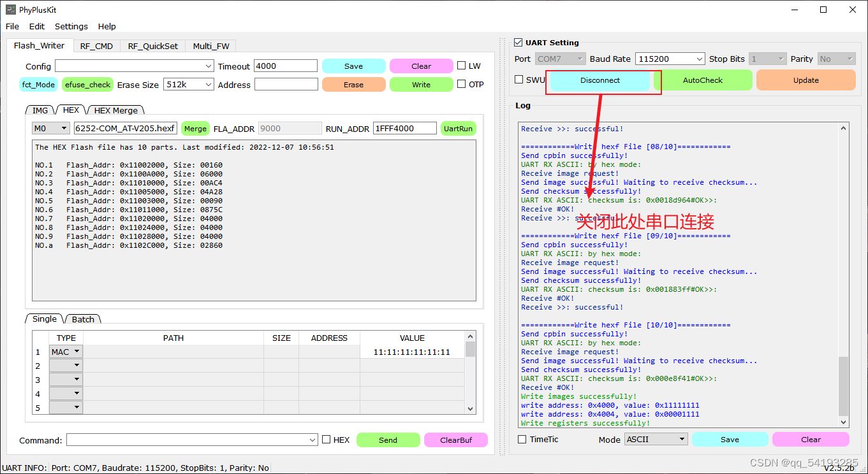This screenshot has height=474, width=868.
Task: Switch to the Multi_FW tab
Action: (211, 46)
